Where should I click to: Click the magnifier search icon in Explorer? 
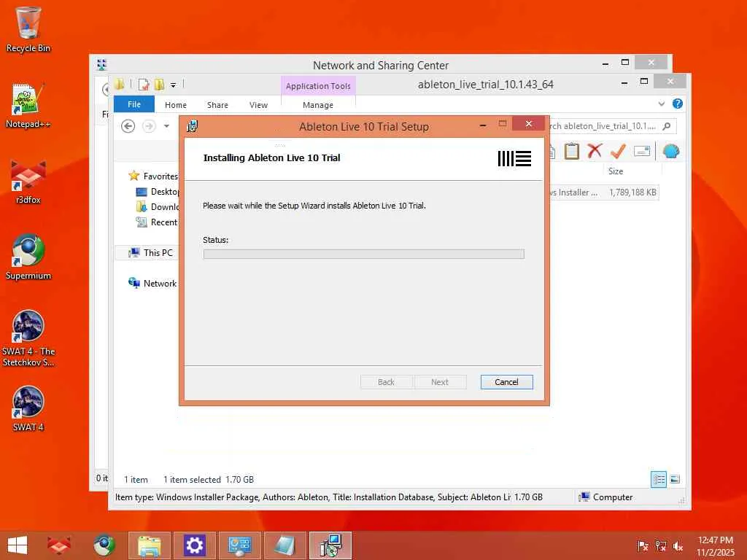667,126
